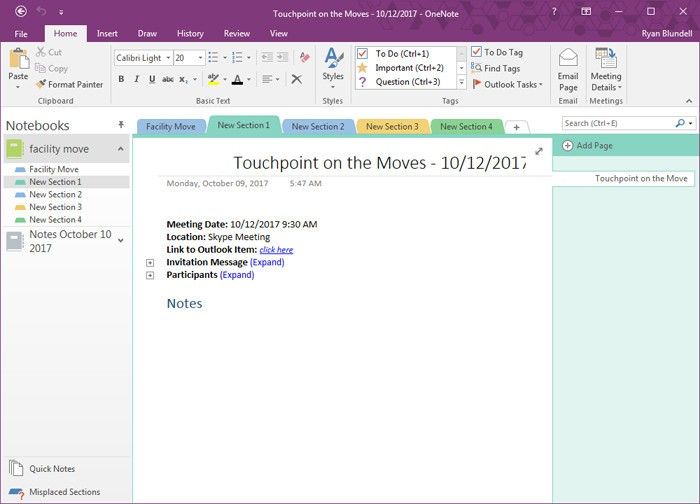Image resolution: width=700 pixels, height=504 pixels.
Task: Open Customize Quick Access Toolbar arrow
Action: click(x=61, y=12)
